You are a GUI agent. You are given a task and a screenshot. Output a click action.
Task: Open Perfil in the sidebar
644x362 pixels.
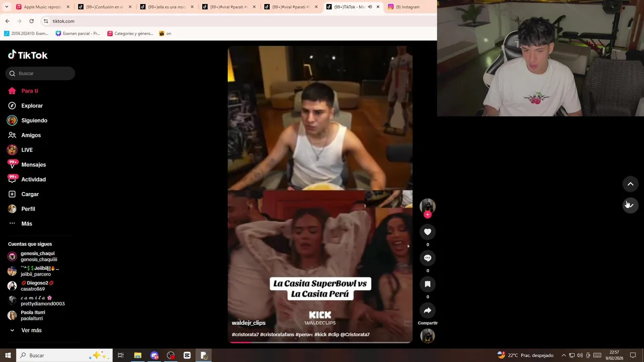[x=22, y=209]
